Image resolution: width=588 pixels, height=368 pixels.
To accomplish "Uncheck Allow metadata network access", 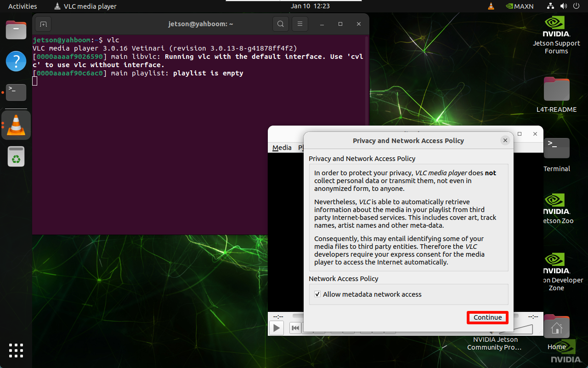I will pos(317,294).
